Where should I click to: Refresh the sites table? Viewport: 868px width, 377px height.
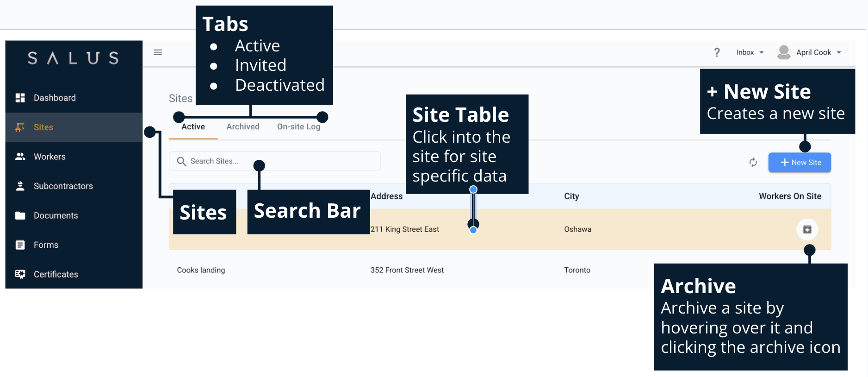click(753, 163)
